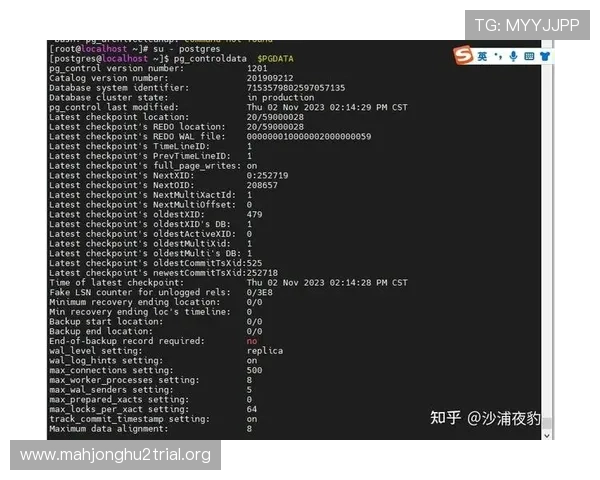Click the 'su - postgres' command text
Viewport: 600px width, 480px height.
[186, 49]
